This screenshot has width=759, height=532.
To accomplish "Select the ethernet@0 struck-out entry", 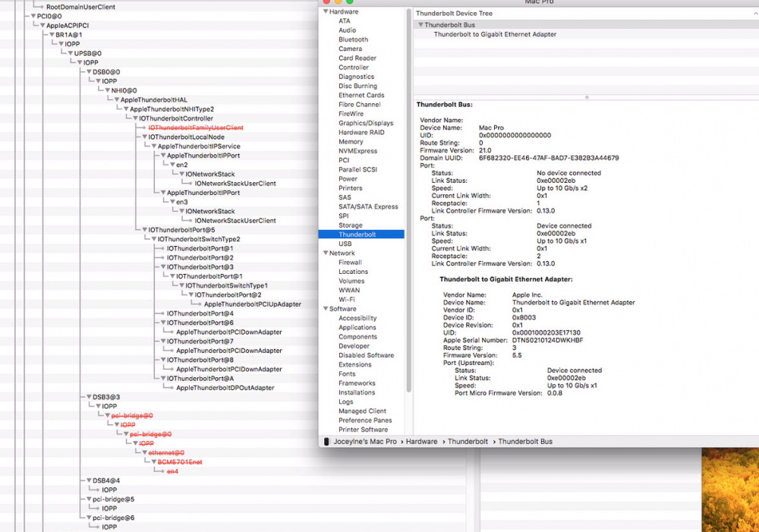I will (x=166, y=453).
